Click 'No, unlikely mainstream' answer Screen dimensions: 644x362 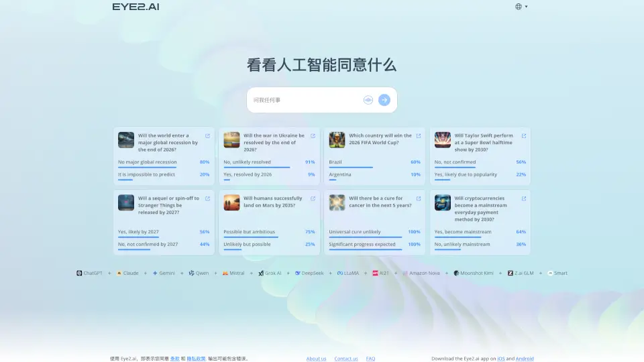pos(480,245)
